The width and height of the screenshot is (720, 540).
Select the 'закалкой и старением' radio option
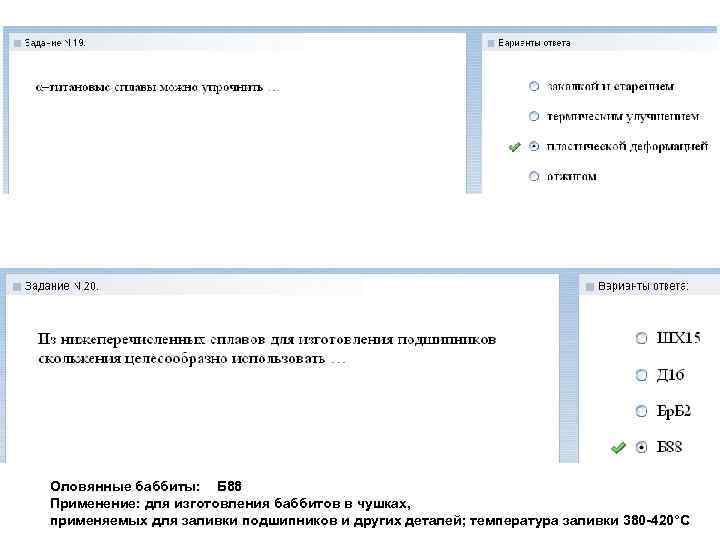point(534,86)
